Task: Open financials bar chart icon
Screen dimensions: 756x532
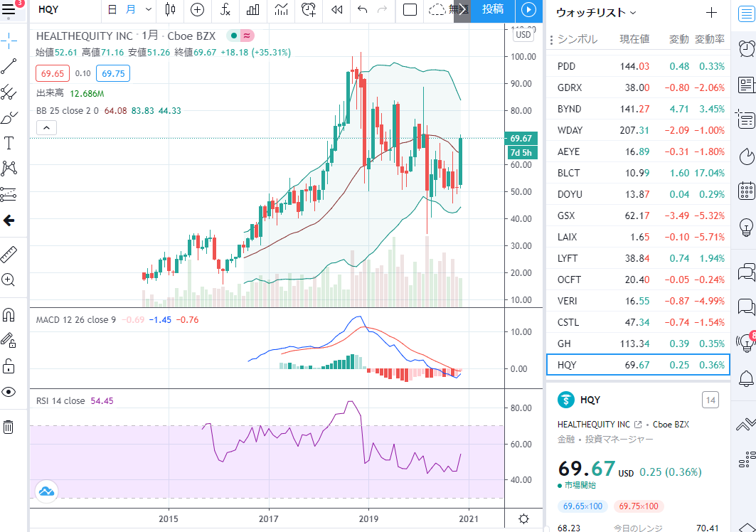Action: (252, 9)
